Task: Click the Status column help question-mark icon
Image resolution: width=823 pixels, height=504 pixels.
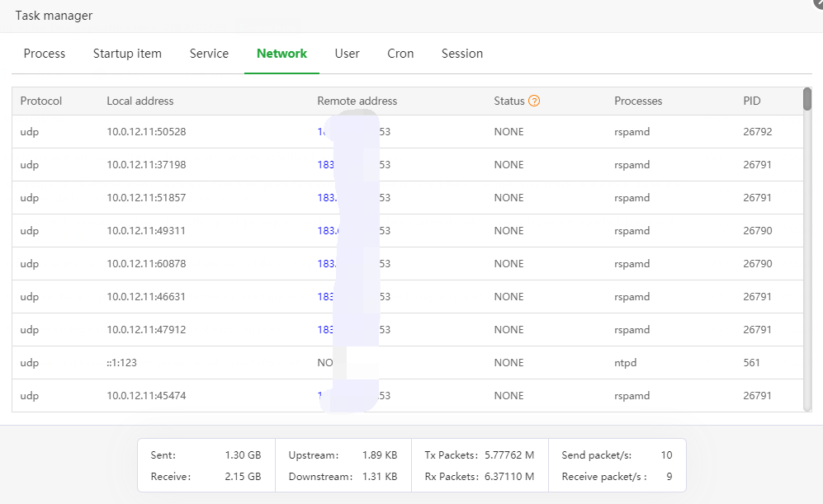Action: click(x=534, y=101)
